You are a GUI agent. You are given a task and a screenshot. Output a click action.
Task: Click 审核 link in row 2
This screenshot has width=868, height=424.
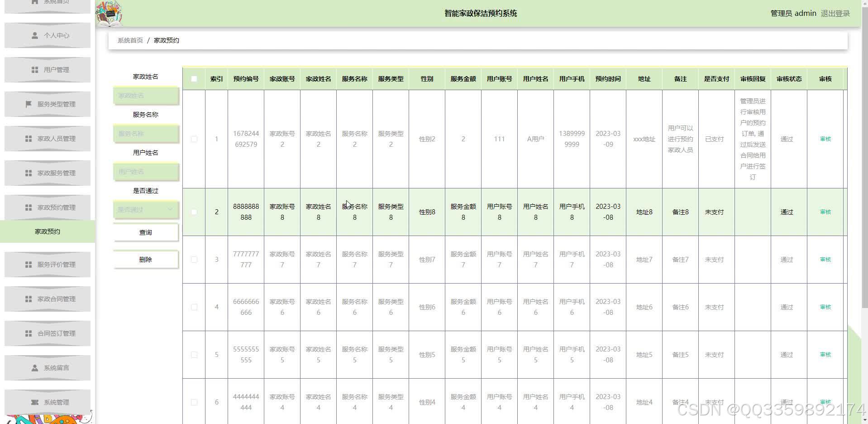click(825, 212)
